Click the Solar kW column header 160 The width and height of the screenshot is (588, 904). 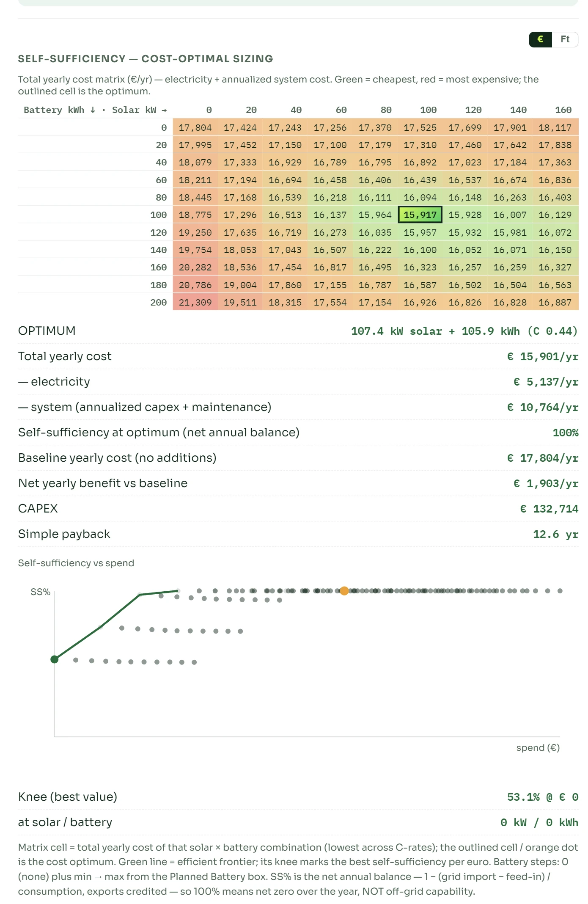pos(563,110)
